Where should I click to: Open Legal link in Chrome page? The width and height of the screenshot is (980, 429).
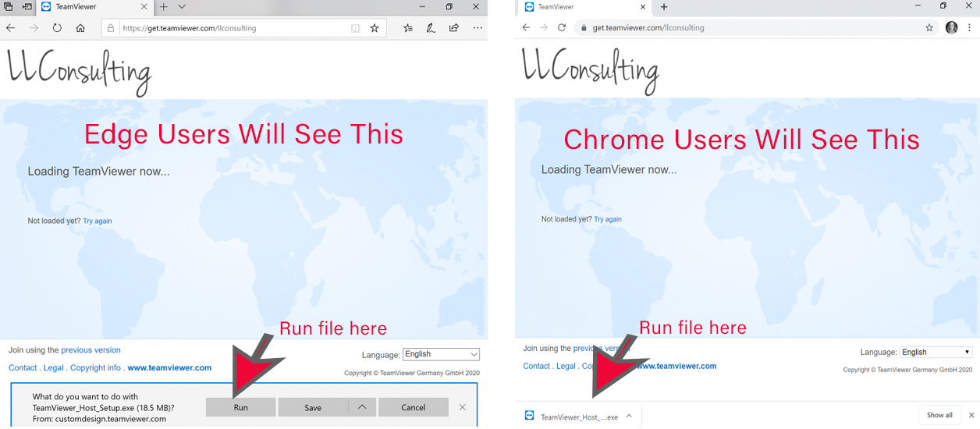[x=567, y=367]
